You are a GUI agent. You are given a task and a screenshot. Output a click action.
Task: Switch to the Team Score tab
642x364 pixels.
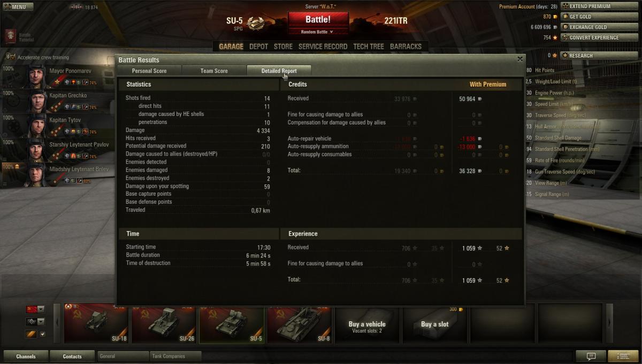tap(214, 71)
